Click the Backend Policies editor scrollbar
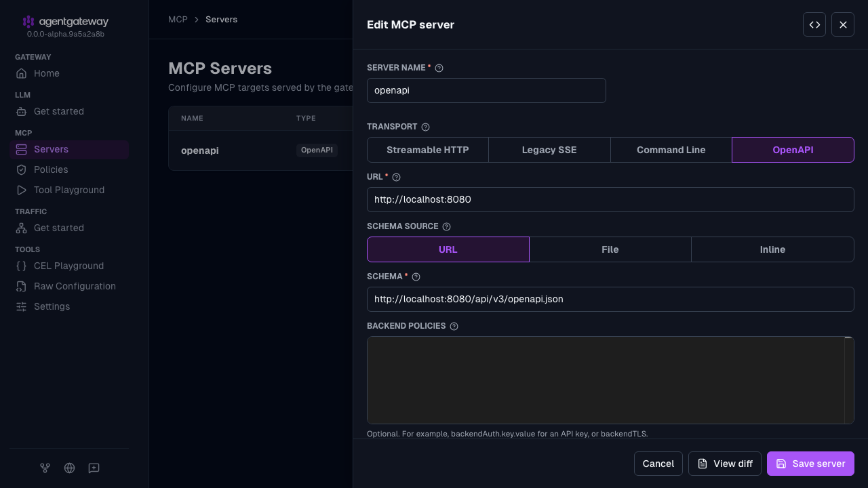The width and height of the screenshot is (868, 488). pyautogui.click(x=849, y=380)
